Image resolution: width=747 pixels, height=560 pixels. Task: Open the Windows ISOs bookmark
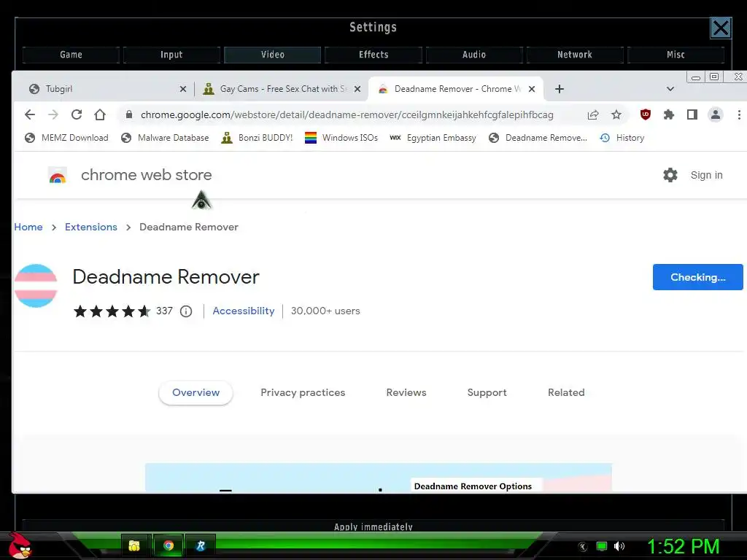(341, 138)
